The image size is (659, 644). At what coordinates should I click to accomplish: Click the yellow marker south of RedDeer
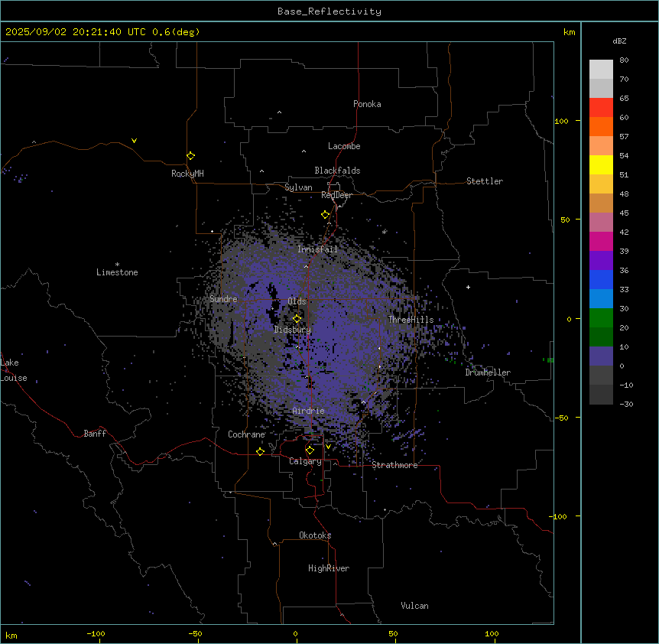point(325,214)
